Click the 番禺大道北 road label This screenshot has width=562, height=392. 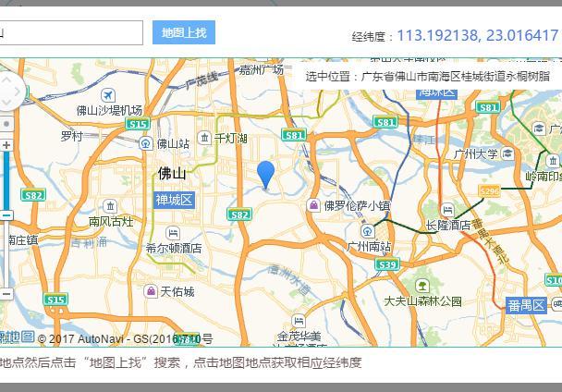point(489,241)
